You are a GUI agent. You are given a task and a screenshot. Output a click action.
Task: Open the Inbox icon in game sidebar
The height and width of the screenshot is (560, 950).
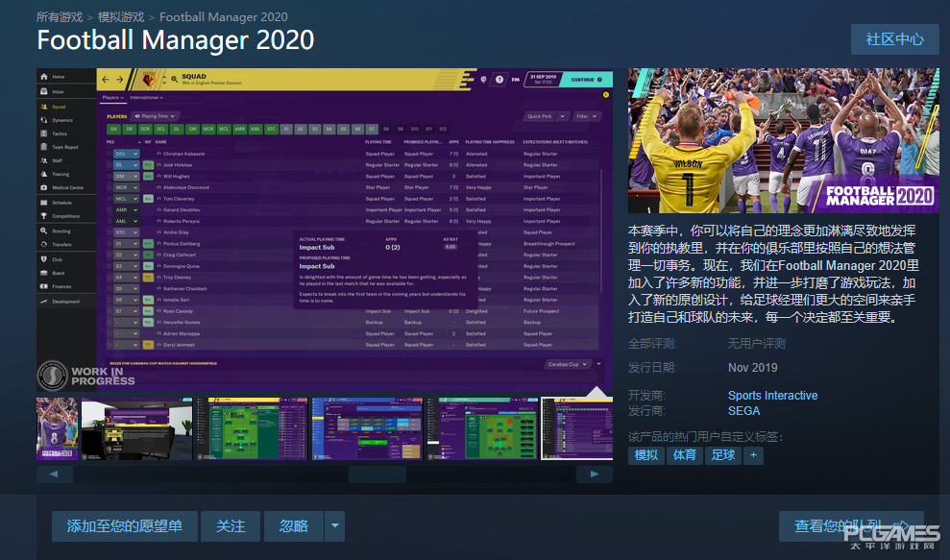coord(43,91)
